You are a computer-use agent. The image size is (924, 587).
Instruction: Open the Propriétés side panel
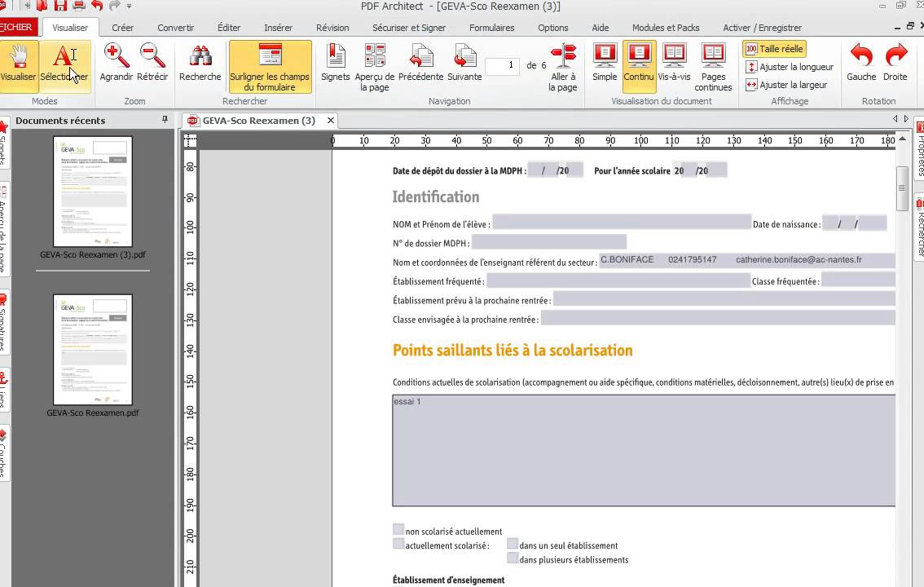click(x=919, y=148)
